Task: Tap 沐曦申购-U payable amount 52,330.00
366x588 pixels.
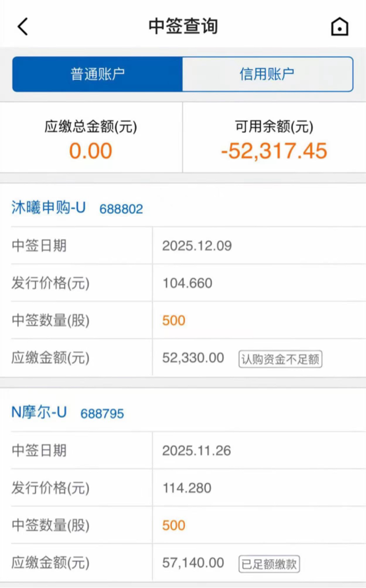Action: (x=193, y=358)
